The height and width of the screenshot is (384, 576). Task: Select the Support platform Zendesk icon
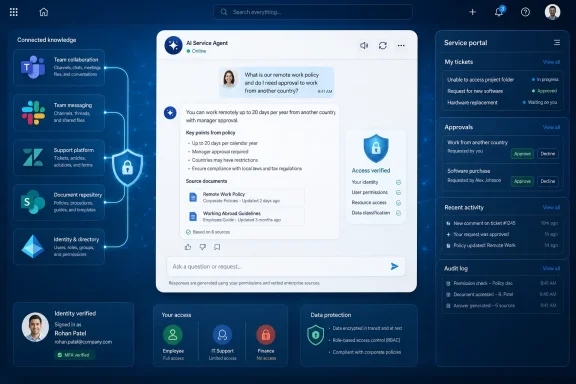(x=33, y=157)
